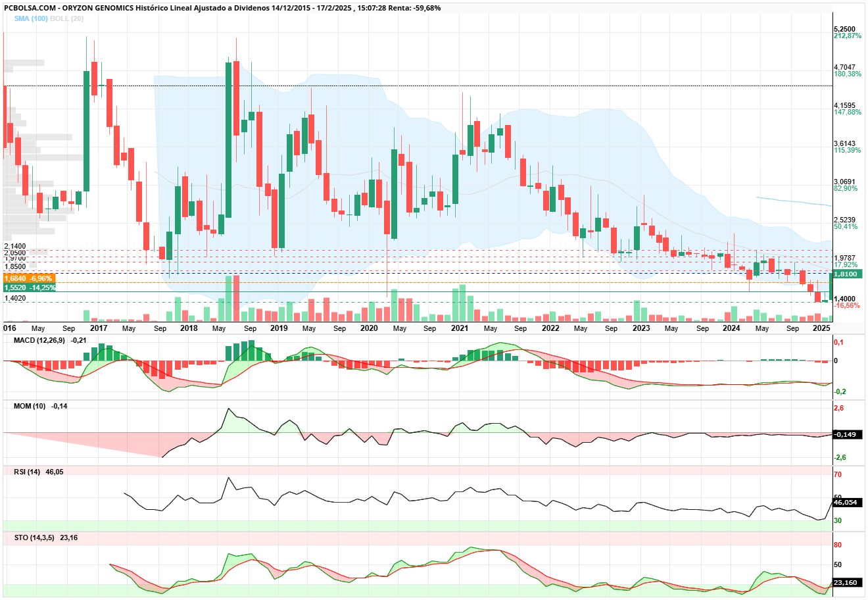Click the MOM (10) panel label
868x600 pixels.
30,406
